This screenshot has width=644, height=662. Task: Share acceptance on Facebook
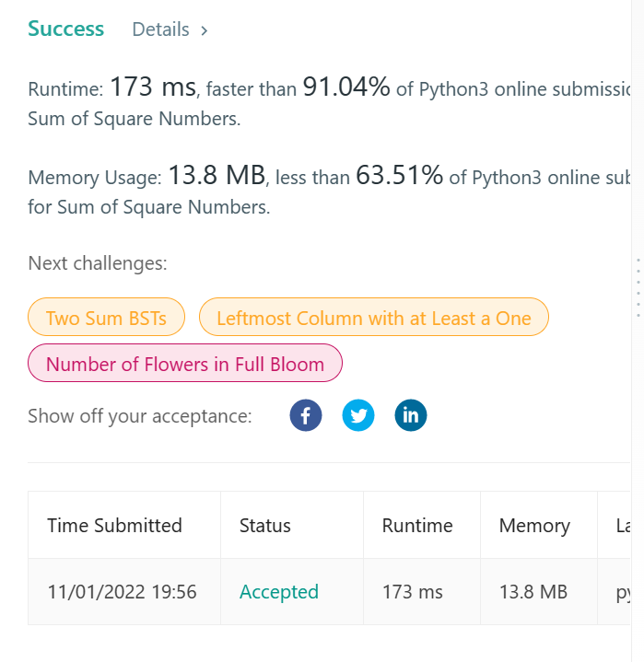pyautogui.click(x=306, y=415)
